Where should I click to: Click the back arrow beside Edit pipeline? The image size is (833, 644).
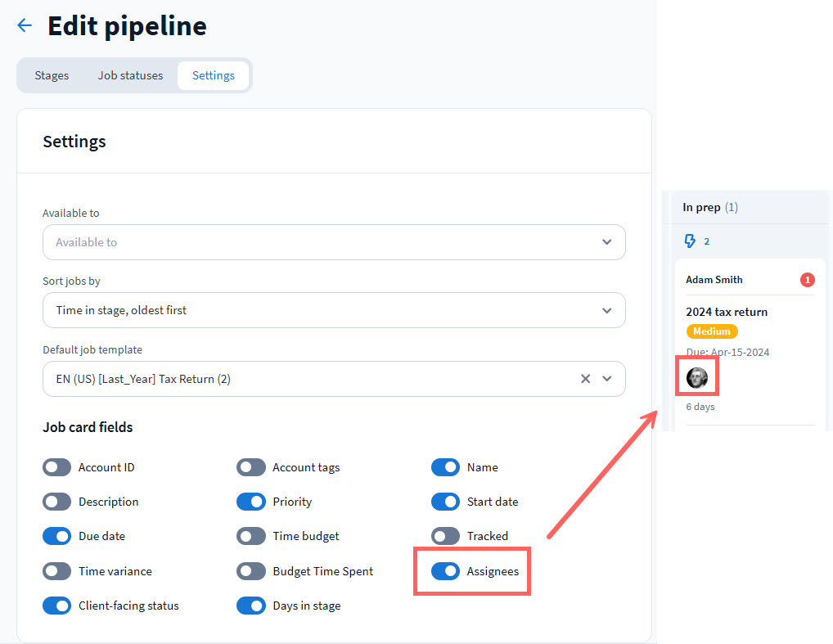point(25,26)
